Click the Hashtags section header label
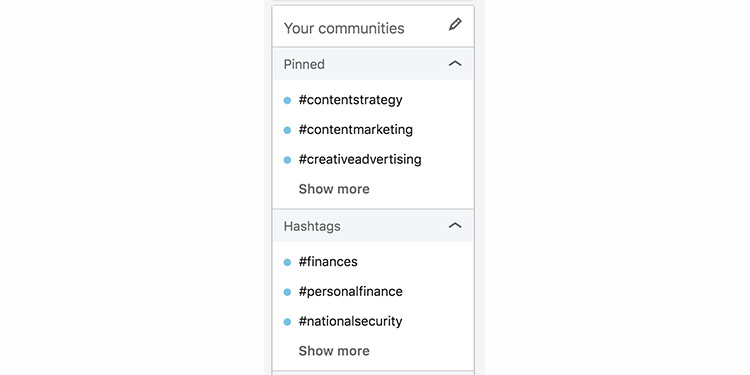 [x=312, y=226]
